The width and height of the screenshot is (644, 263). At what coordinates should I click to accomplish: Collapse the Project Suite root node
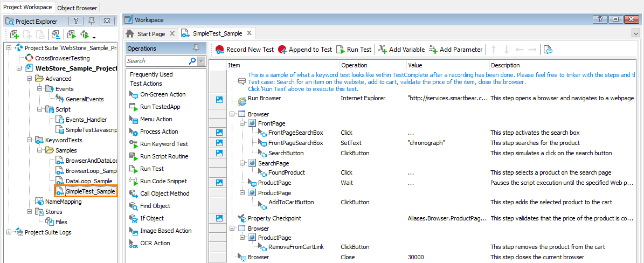tap(9, 48)
